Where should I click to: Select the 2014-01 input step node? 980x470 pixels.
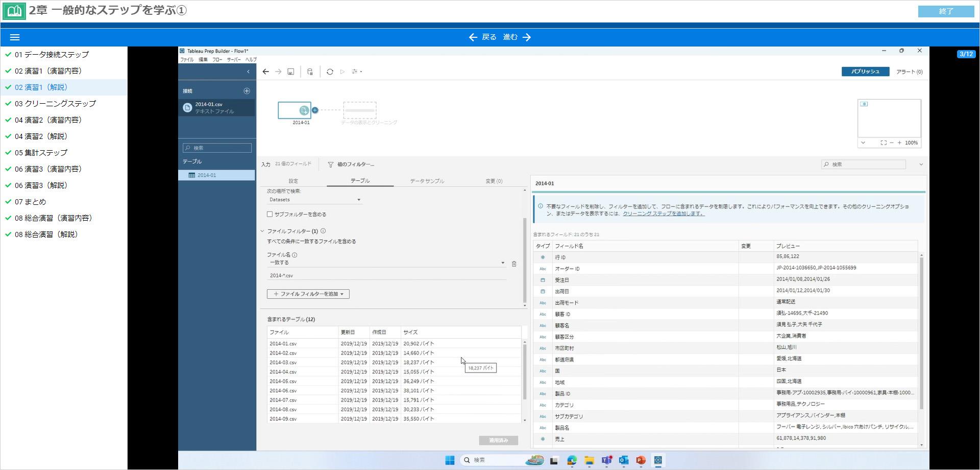pos(295,110)
